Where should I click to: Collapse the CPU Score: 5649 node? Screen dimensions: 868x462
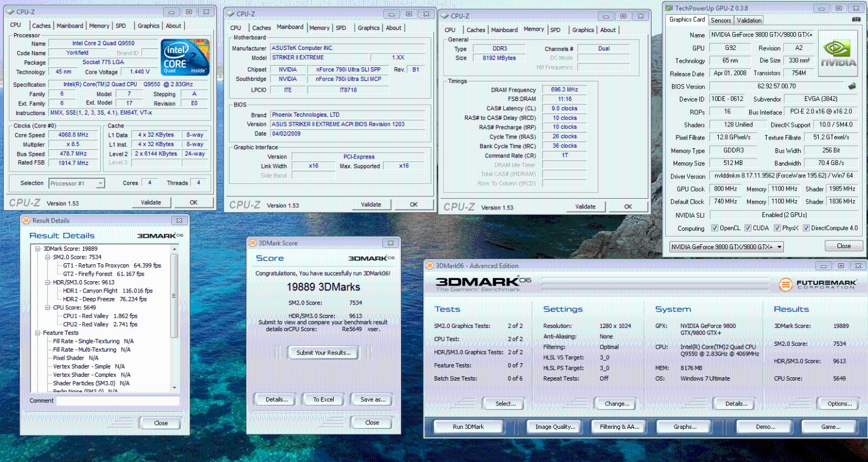pos(48,308)
